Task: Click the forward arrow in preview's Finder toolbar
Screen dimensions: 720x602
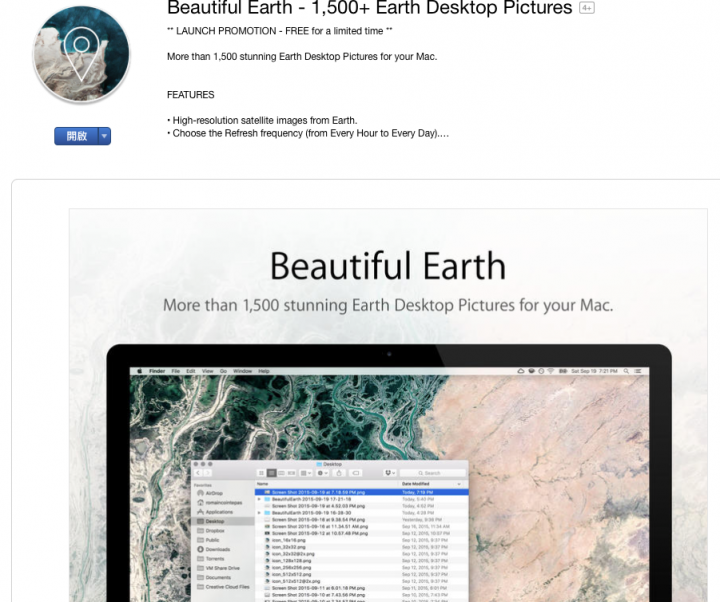Action: click(208, 473)
